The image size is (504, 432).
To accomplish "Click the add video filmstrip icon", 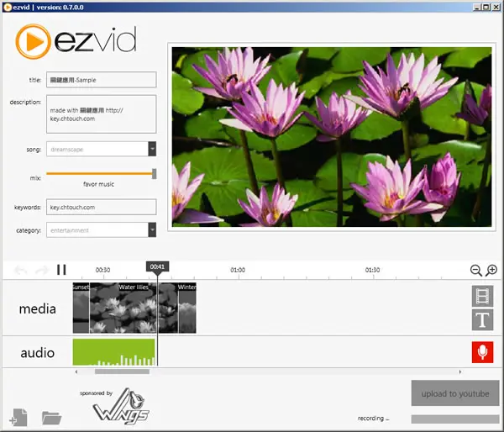I will [x=482, y=296].
